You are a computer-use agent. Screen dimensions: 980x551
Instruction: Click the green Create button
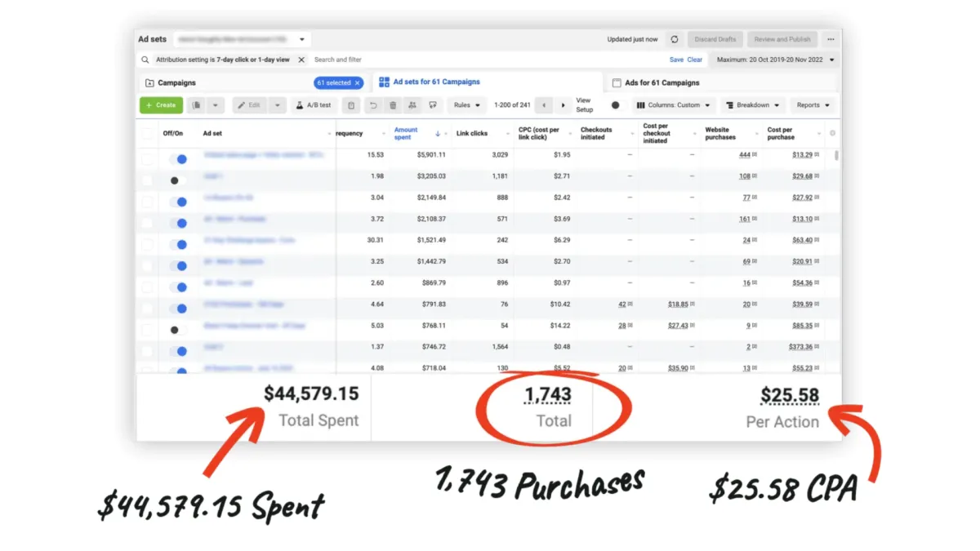[161, 105]
